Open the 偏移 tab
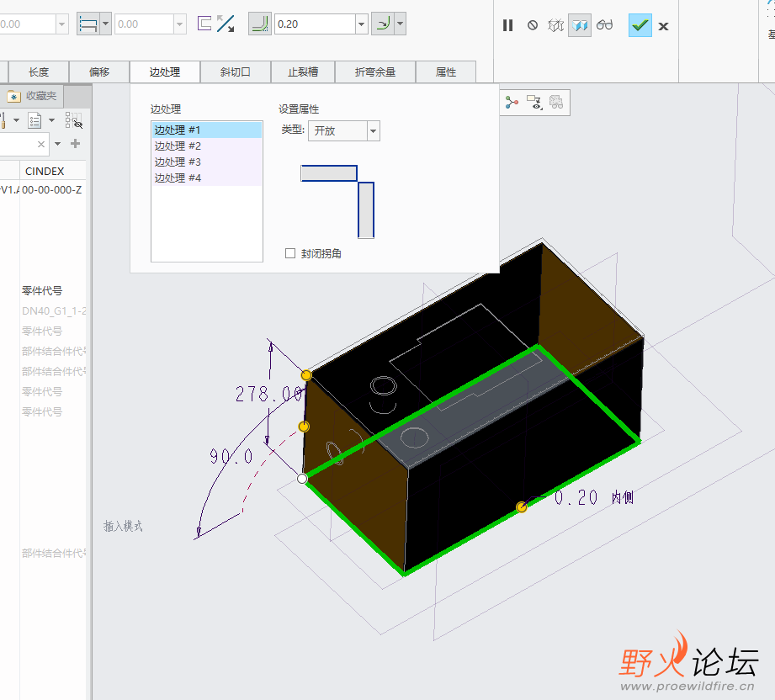This screenshot has height=700, width=775. pyautogui.click(x=99, y=72)
